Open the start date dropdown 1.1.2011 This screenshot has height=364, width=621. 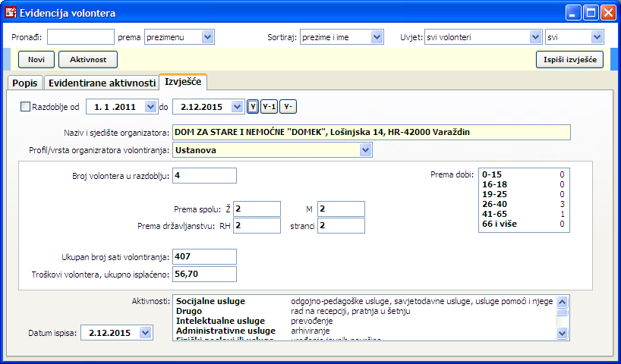[x=149, y=107]
